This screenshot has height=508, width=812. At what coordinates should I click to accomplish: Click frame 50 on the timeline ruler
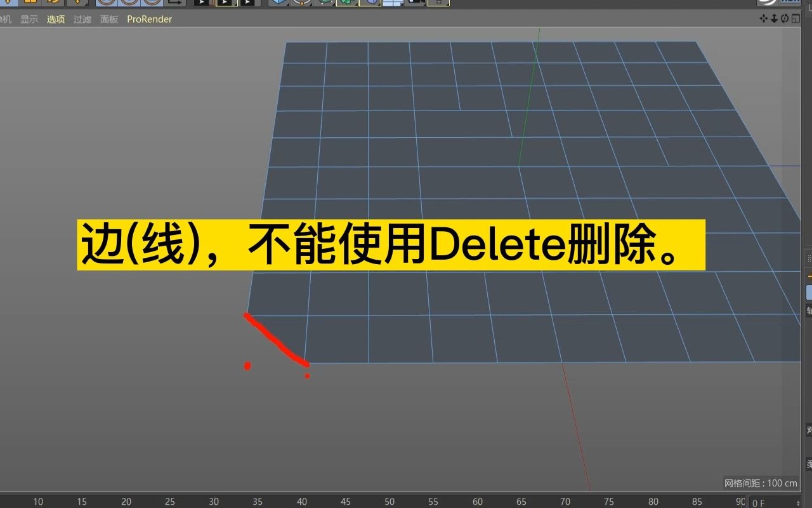389,502
